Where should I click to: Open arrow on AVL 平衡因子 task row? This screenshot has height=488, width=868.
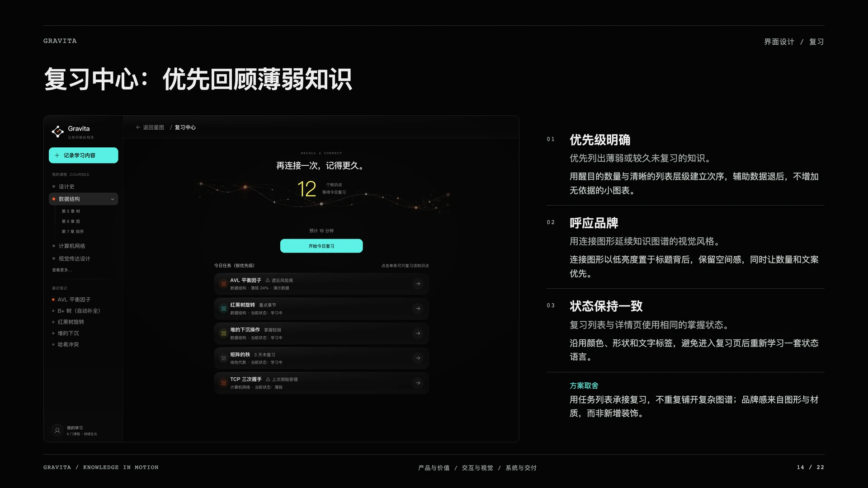418,284
